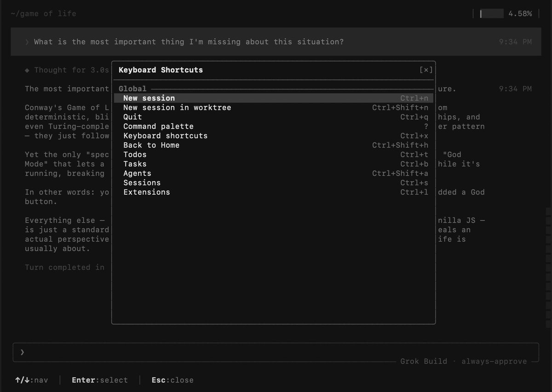
Task: Open the Todos entry
Action: [274, 155]
